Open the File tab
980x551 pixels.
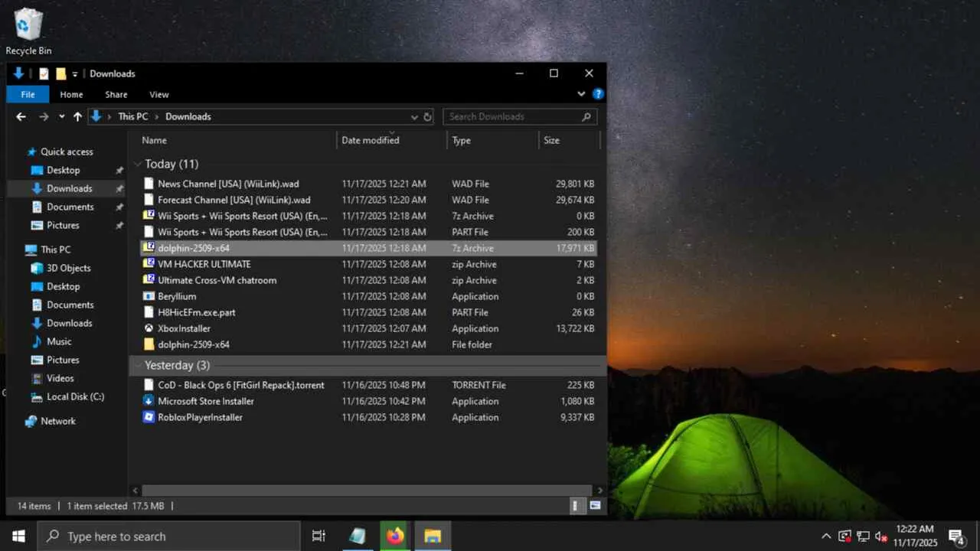click(x=28, y=95)
